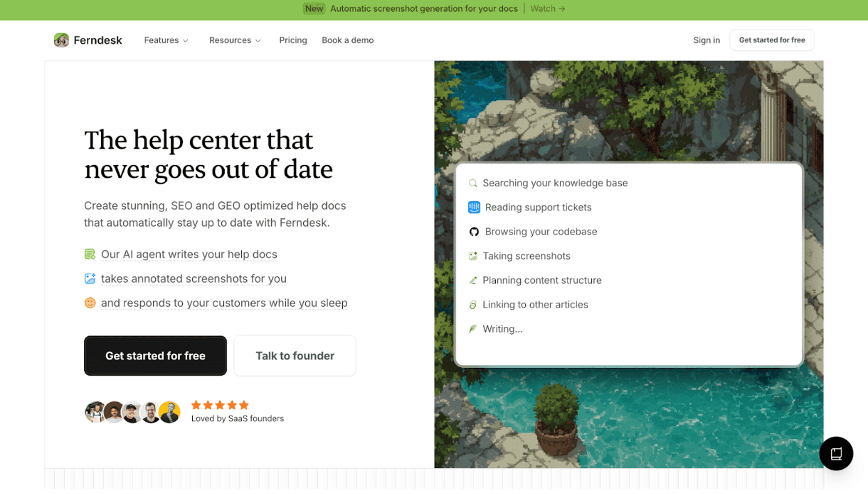
Task: Click the Sign in link
Action: coord(706,40)
